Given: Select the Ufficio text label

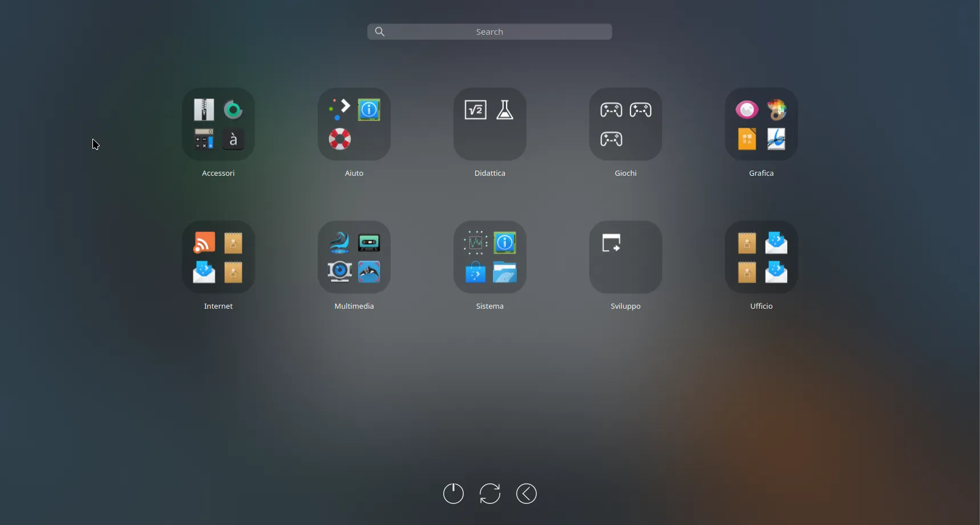Looking at the screenshot, I should [761, 306].
